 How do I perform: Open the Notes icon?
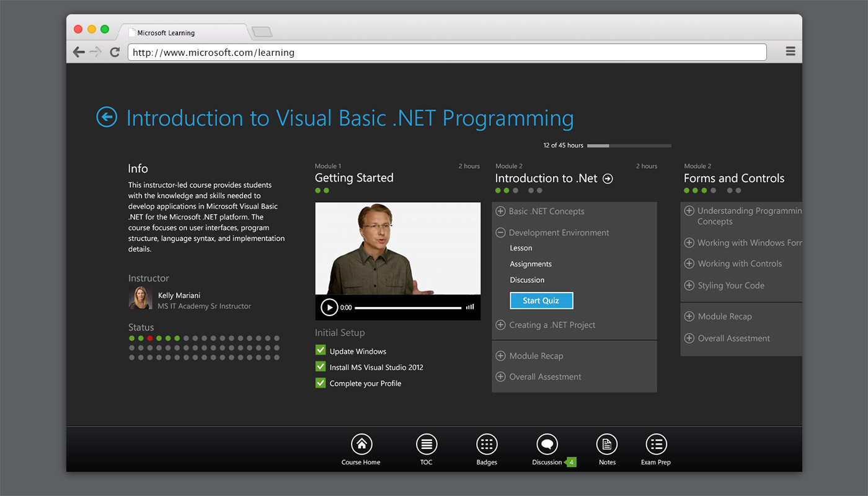pyautogui.click(x=607, y=444)
